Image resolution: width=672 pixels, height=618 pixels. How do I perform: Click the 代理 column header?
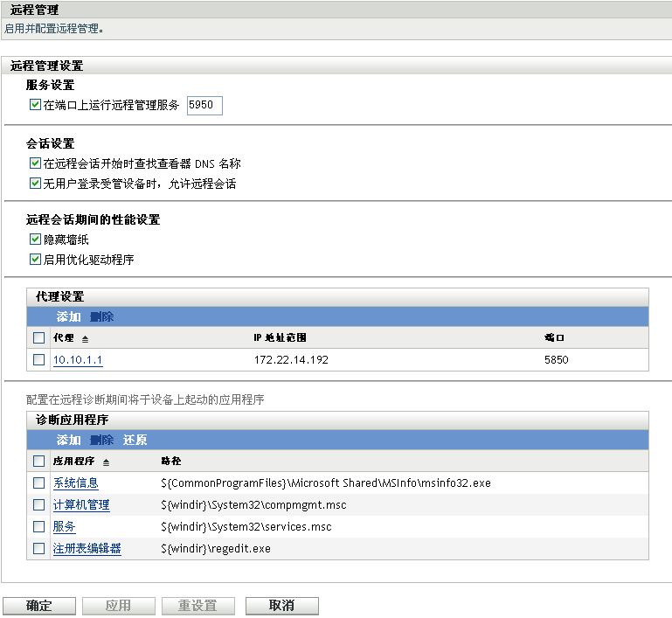[64, 337]
